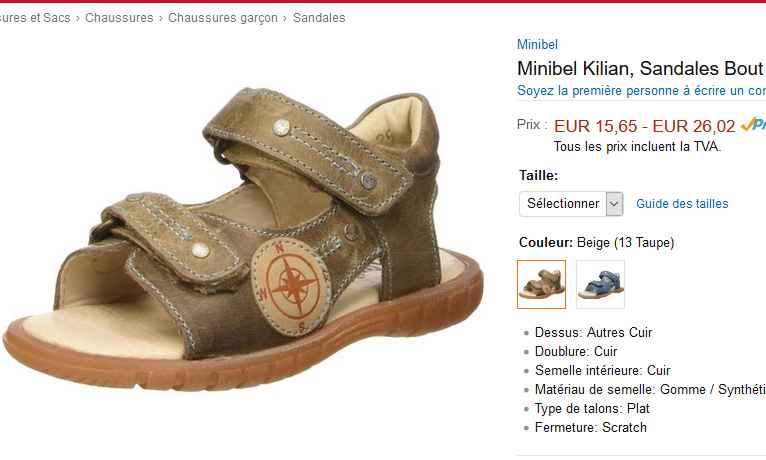Click the Couleur: Beige (13 Taupe) label

click(596, 243)
